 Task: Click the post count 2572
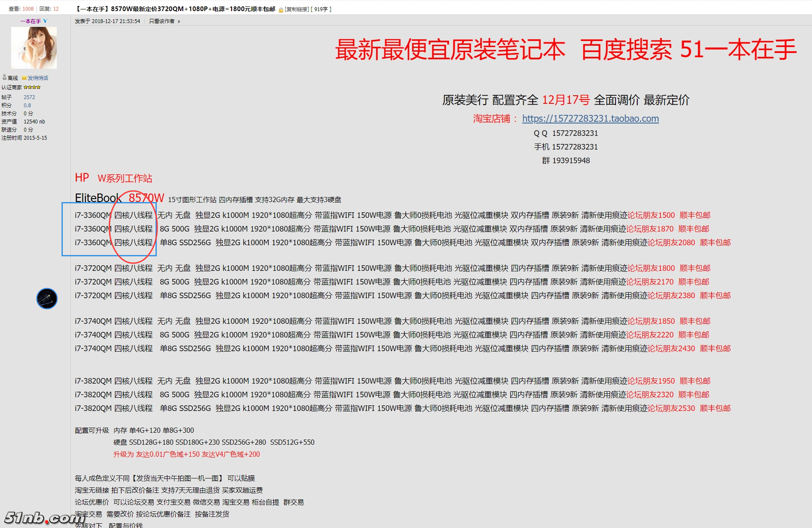point(29,97)
